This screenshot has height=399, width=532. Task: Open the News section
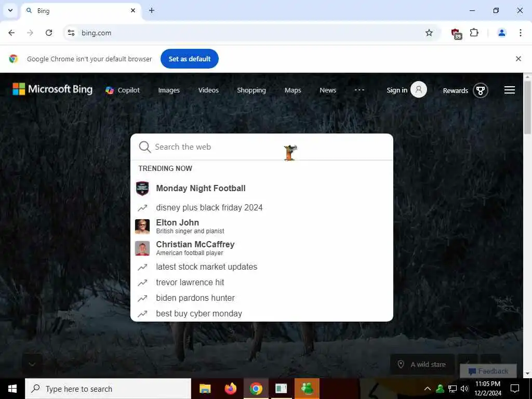point(328,90)
